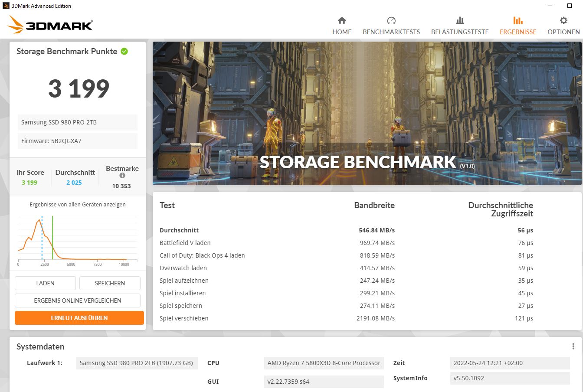Click 'Call of Duty: Black Ops 4 laden' row
Screen dimensions: 583x392
[x=346, y=255]
